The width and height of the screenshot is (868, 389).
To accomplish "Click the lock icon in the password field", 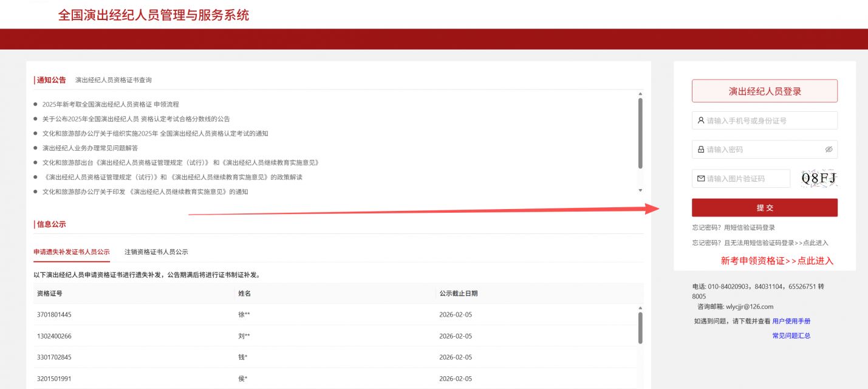I will point(701,150).
